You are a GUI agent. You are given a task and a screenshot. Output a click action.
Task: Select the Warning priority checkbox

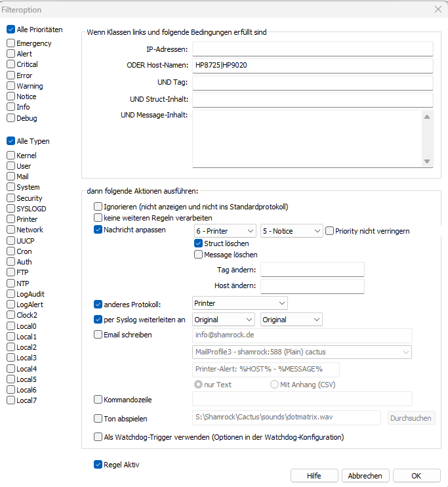click(x=11, y=86)
